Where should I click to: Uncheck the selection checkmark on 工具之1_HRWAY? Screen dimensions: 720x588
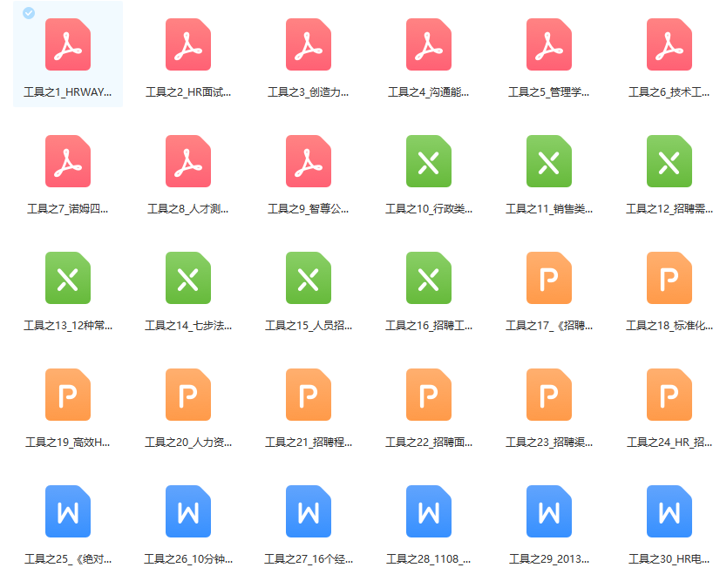(x=29, y=13)
